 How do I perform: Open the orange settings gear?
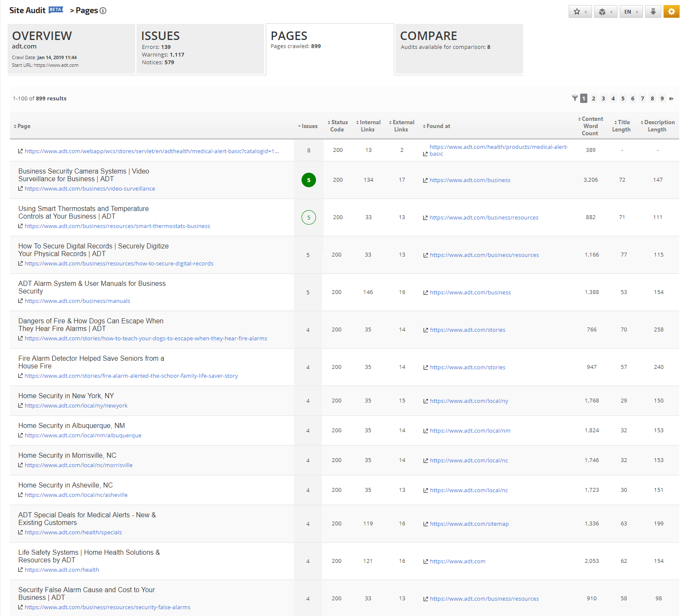click(671, 11)
